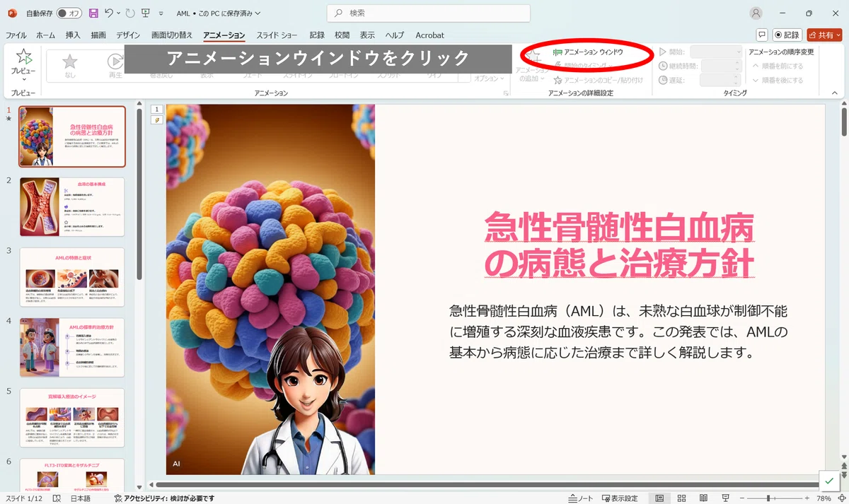Click アクセシビリティ: 検討が必要です status

point(164,498)
